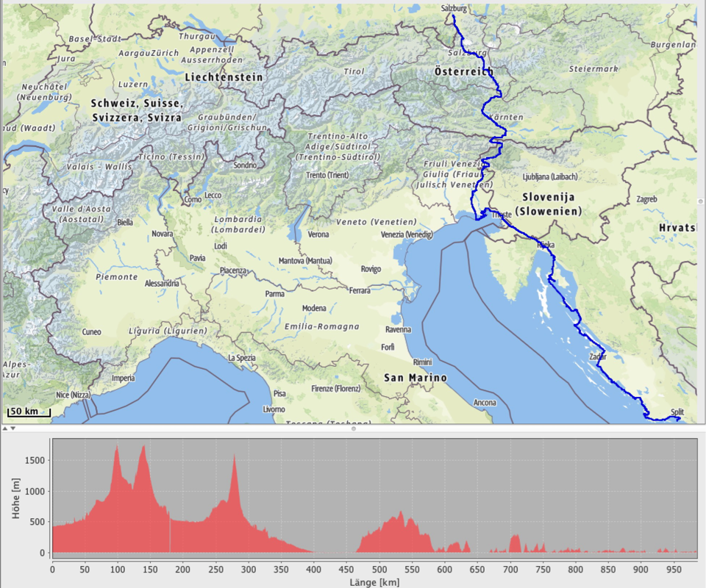Click the San Marino country label
The width and height of the screenshot is (706, 588).
tap(415, 378)
